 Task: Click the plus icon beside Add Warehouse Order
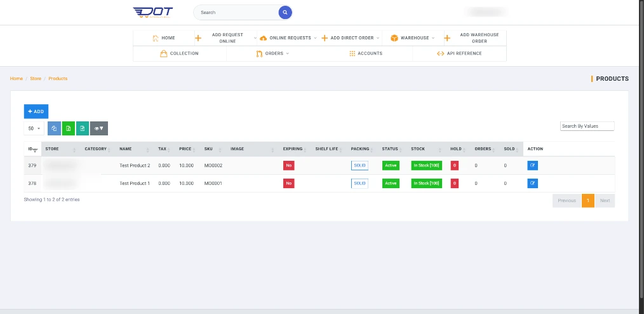pos(447,38)
